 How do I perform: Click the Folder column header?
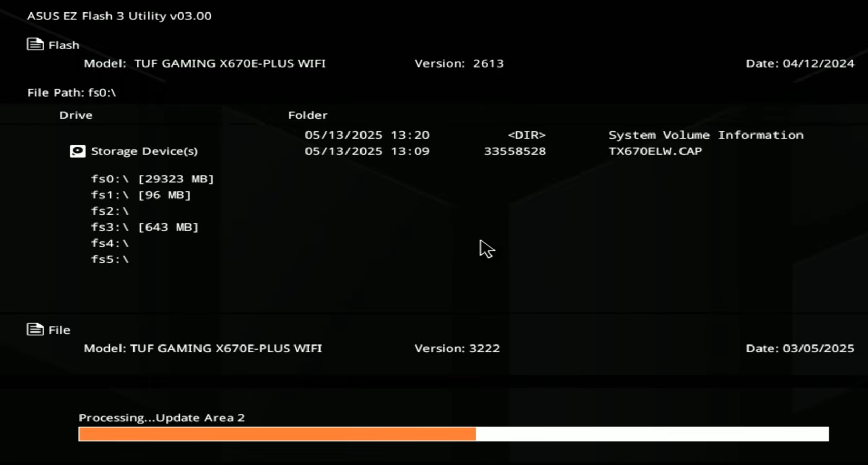(x=308, y=115)
